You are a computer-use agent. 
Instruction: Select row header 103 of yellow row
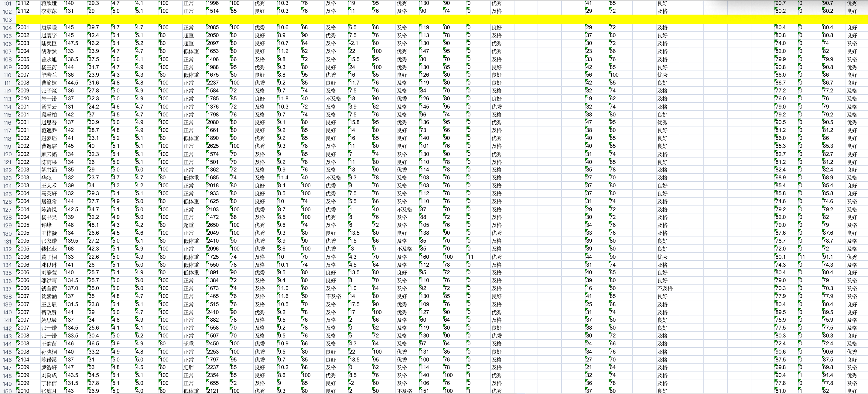pyautogui.click(x=7, y=19)
